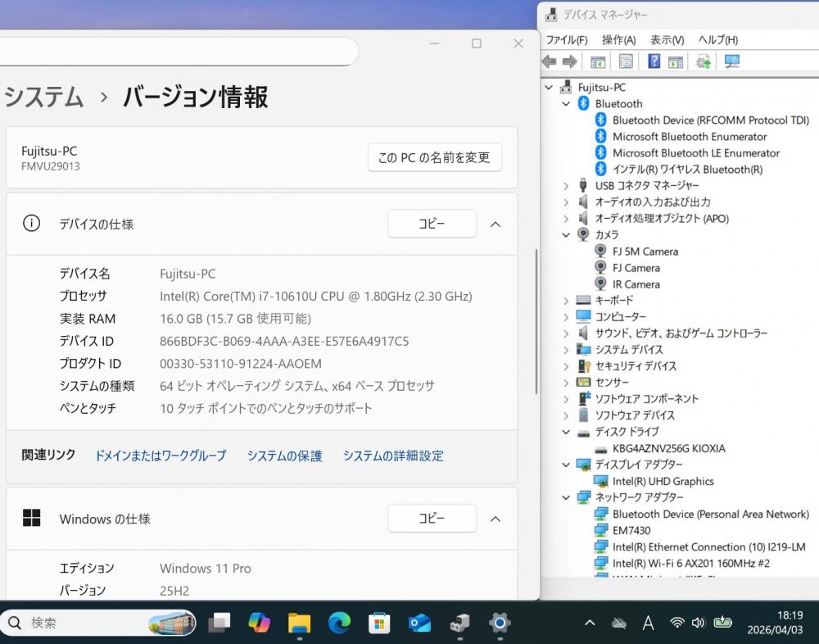The image size is (819, 644).
Task: Click the この PC の名前を変更 button
Action: coord(434,157)
